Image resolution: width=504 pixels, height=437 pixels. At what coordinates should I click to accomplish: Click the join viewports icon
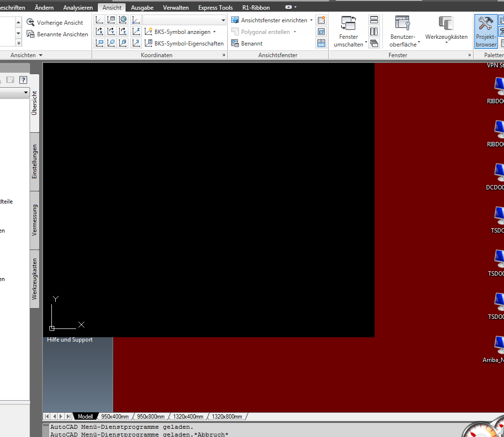point(321,43)
